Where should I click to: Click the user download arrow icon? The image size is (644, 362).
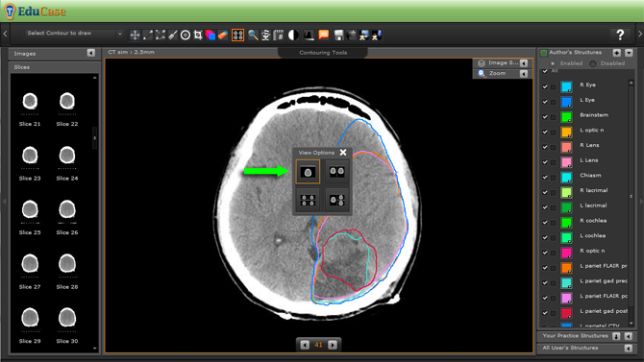(376, 36)
